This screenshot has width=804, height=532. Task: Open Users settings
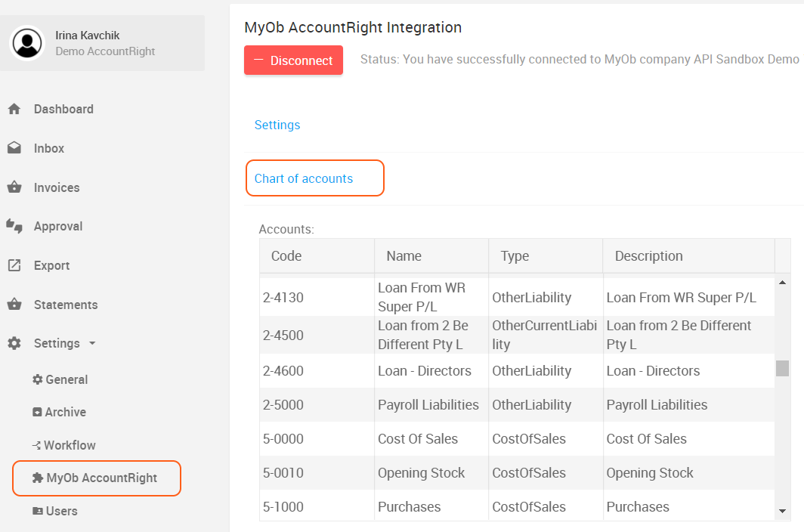61,511
